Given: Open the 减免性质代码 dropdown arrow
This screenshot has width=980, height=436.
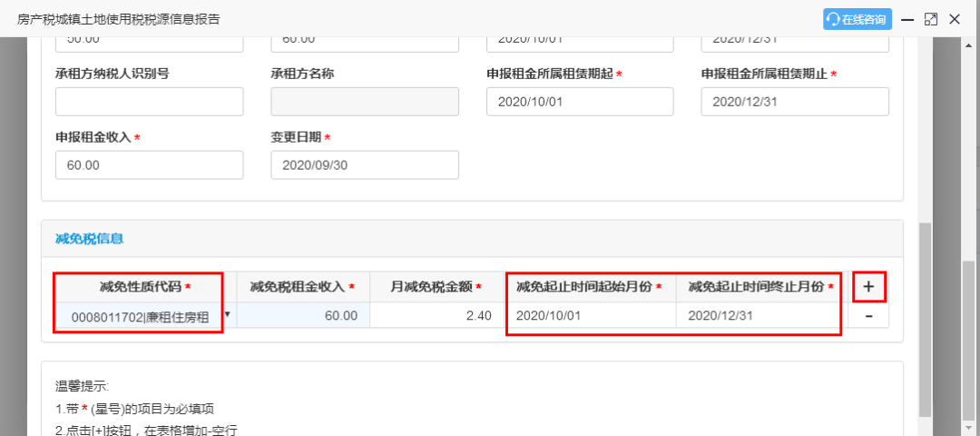Looking at the screenshot, I should [227, 314].
